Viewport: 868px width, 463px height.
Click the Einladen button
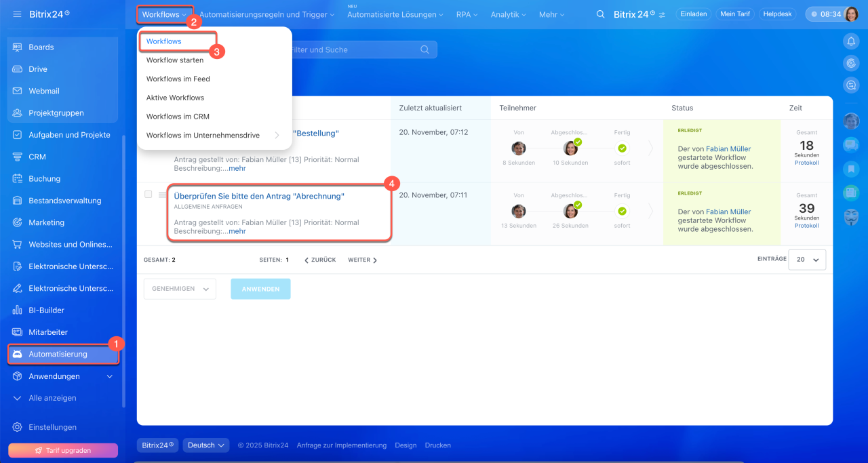pyautogui.click(x=693, y=14)
